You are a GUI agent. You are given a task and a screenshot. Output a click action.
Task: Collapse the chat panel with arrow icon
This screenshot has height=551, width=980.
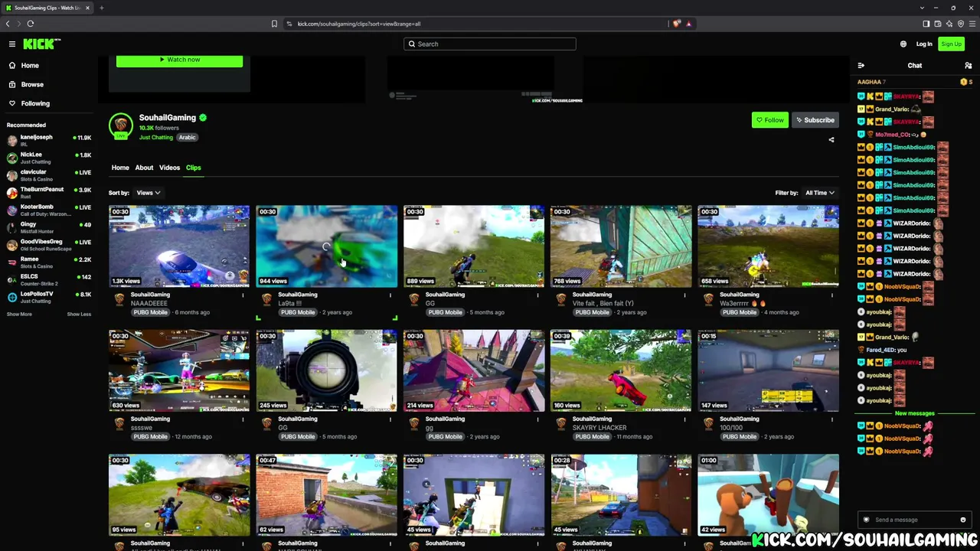click(x=861, y=66)
